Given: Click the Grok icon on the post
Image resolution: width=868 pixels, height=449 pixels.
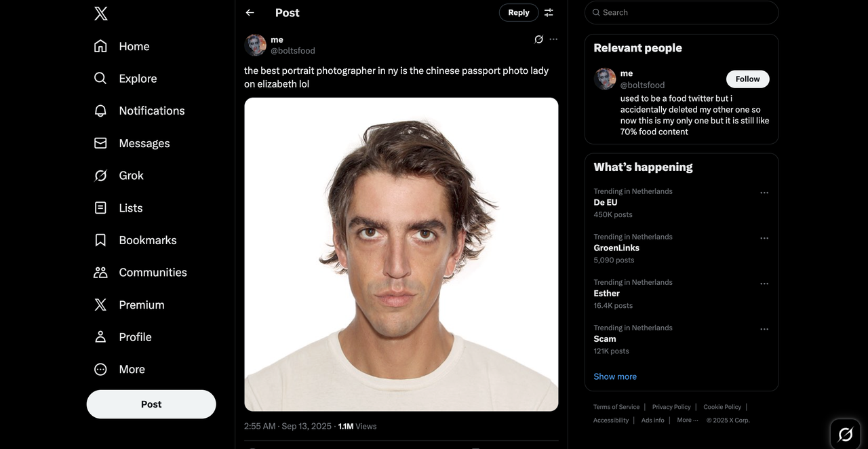Looking at the screenshot, I should (538, 39).
